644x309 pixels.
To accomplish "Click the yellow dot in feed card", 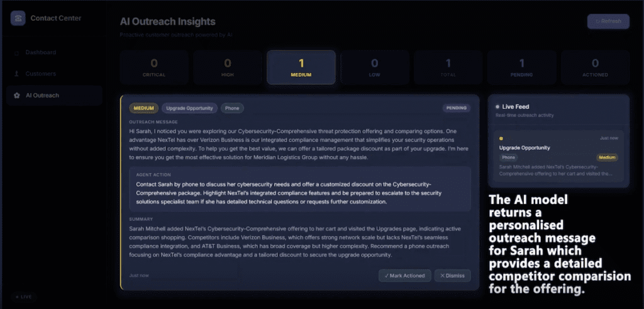I will point(501,138).
